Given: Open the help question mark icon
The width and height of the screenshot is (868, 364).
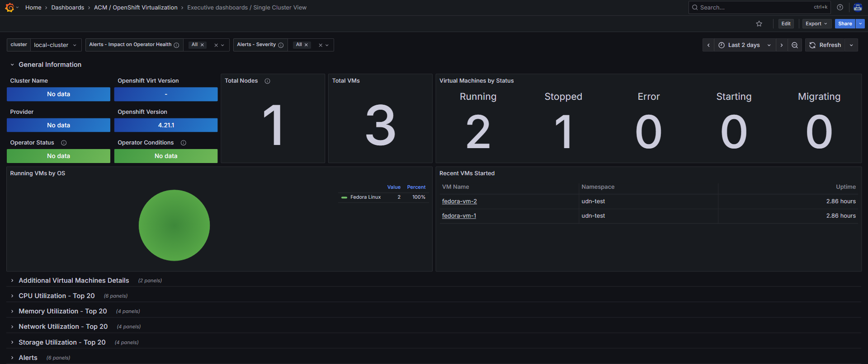Looking at the screenshot, I should (x=840, y=8).
